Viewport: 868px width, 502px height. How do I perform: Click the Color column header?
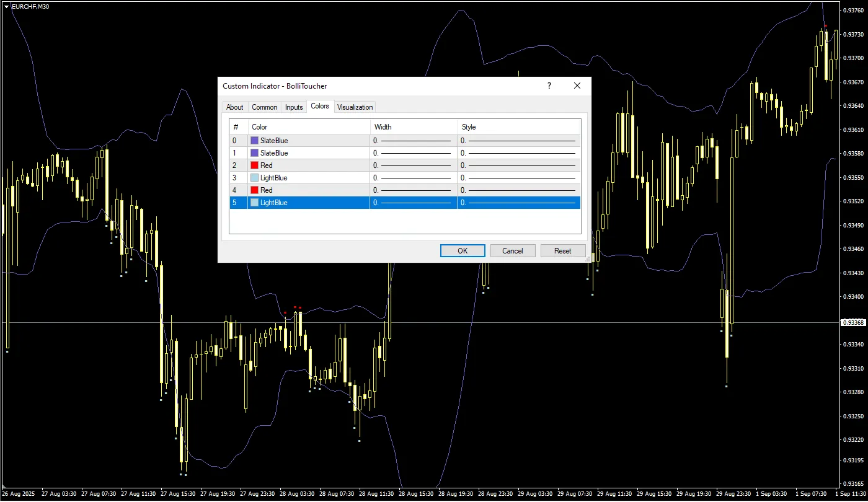click(309, 127)
